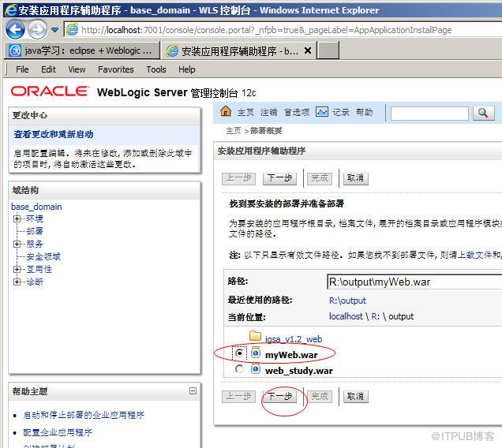This screenshot has height=448, width=502.
Task: Select 部署 in the domain tree
Action: pyautogui.click(x=35, y=231)
